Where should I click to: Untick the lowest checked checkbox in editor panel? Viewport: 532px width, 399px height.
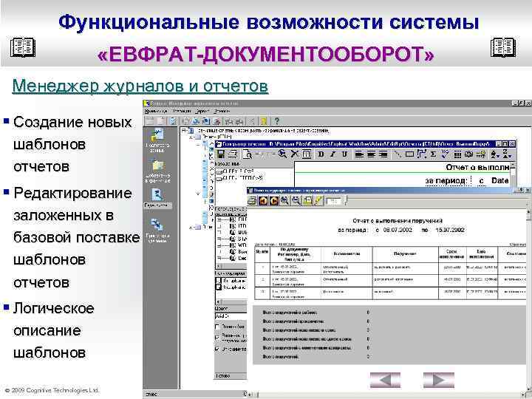217,349
